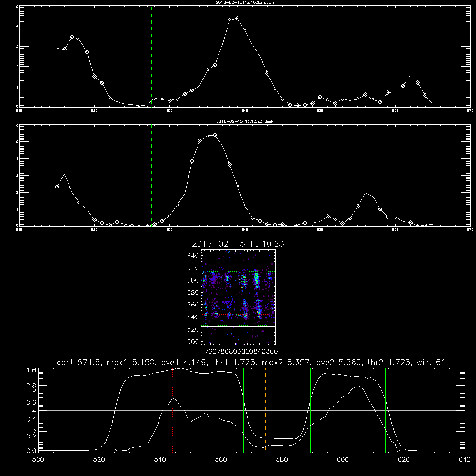Click the "810" x-axis label of dawn plot

[19, 111]
